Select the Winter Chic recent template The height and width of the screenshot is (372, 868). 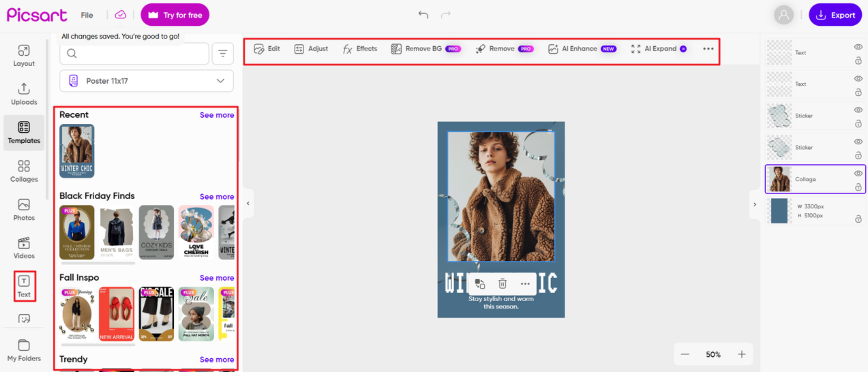[x=76, y=151]
